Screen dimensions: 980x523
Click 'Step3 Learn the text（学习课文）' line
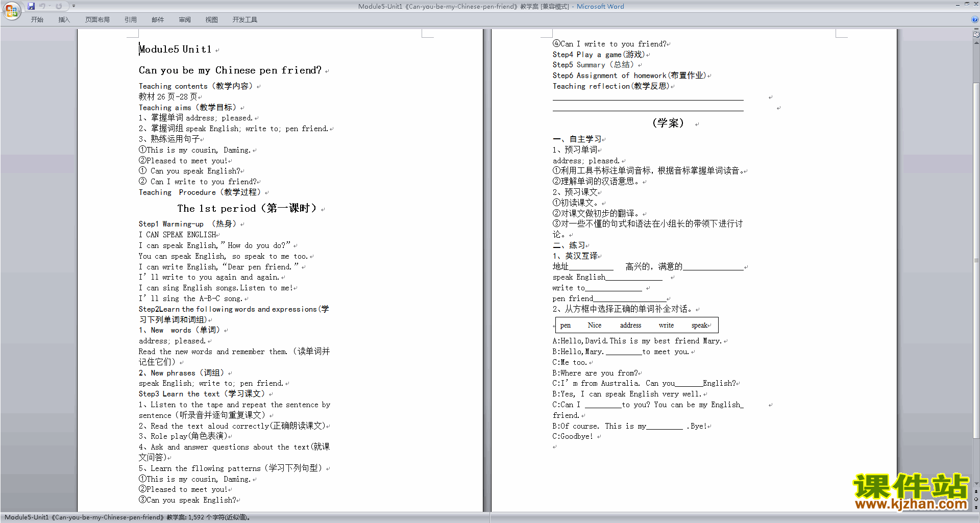pyautogui.click(x=202, y=394)
